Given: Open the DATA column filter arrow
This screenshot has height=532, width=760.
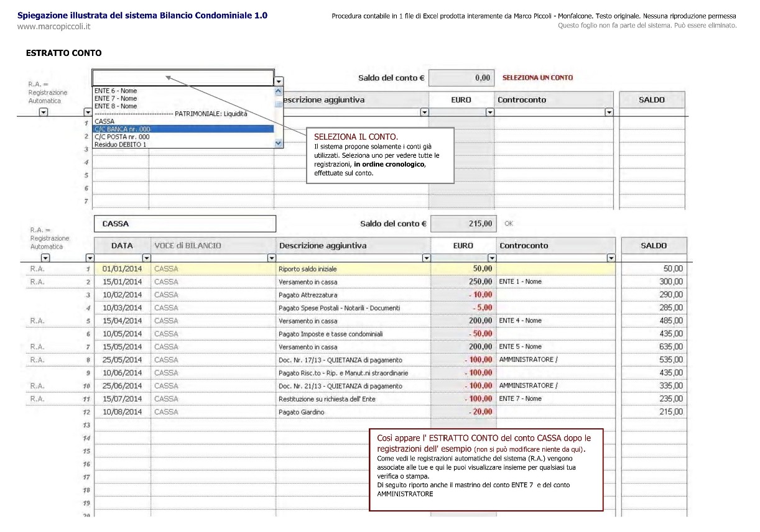Looking at the screenshot, I should click(x=147, y=257).
